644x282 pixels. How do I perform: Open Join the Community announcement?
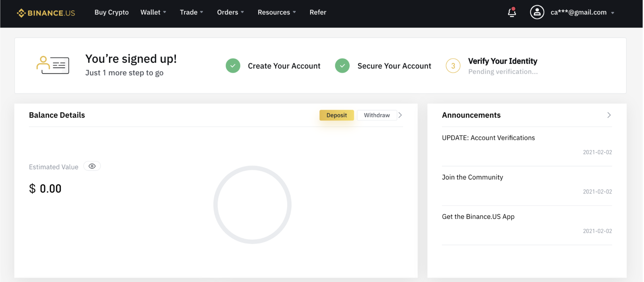(472, 177)
